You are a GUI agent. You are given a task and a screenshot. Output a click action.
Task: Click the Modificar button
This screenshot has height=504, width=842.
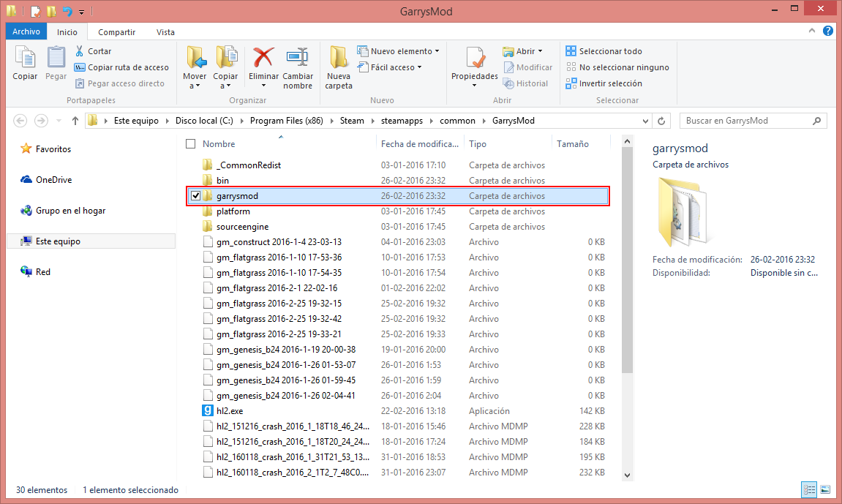click(528, 67)
